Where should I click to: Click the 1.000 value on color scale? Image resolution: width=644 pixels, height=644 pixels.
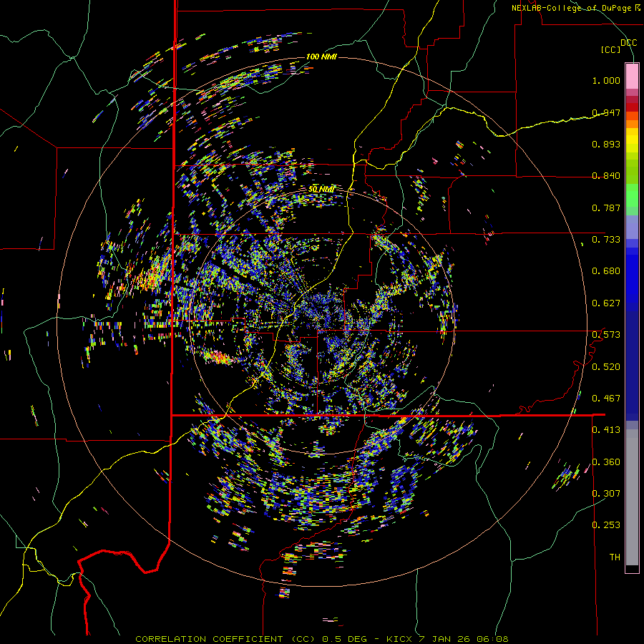pos(606,80)
